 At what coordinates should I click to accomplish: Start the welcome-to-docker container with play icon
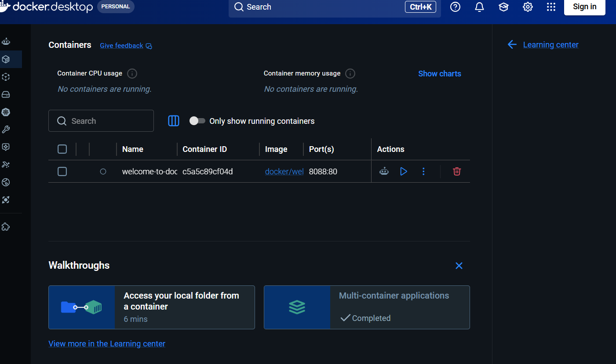[x=404, y=172]
